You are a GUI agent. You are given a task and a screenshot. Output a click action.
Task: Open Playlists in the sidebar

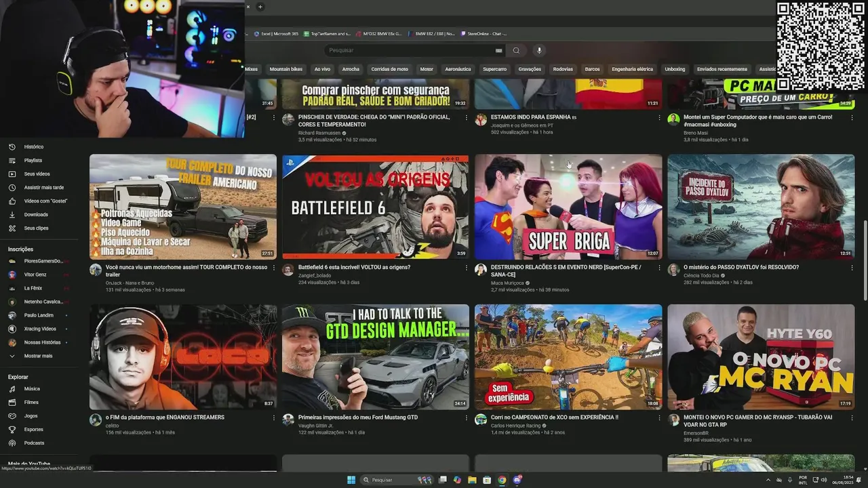(x=33, y=160)
